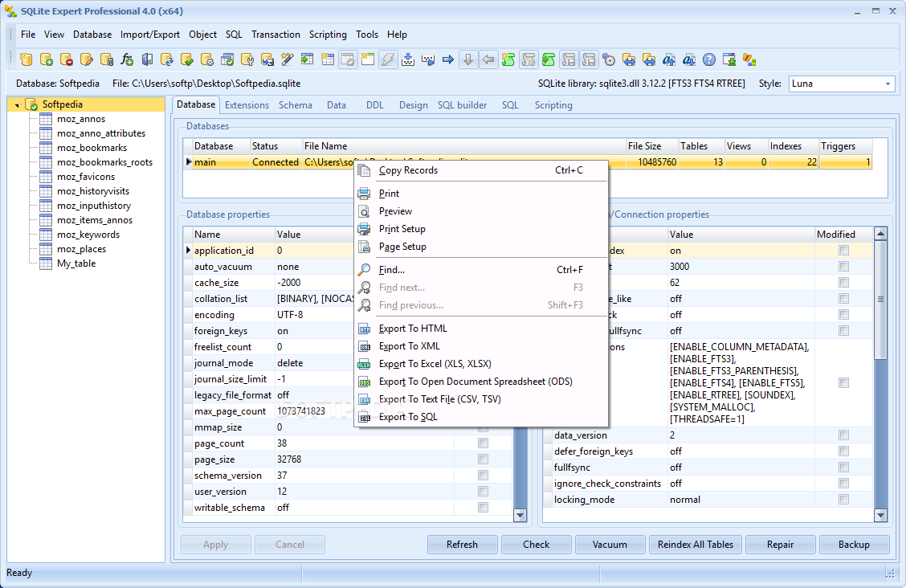Viewport: 906px width, 588px height.
Task: Click the database icon with red minus
Action: coord(67,59)
